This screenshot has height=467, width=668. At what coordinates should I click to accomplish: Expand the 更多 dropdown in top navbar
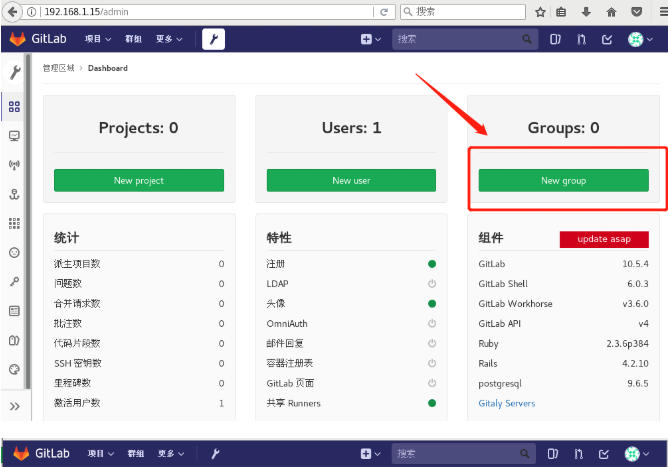tap(169, 39)
